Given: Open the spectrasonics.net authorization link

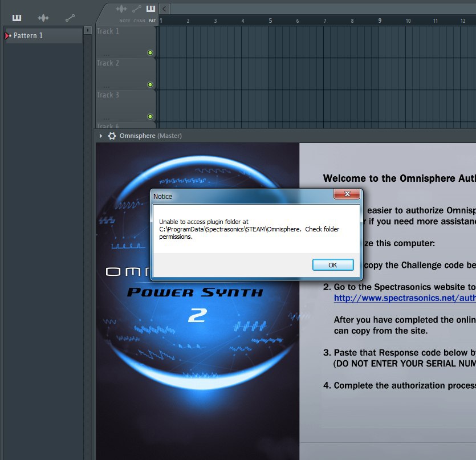Looking at the screenshot, I should (x=405, y=298).
